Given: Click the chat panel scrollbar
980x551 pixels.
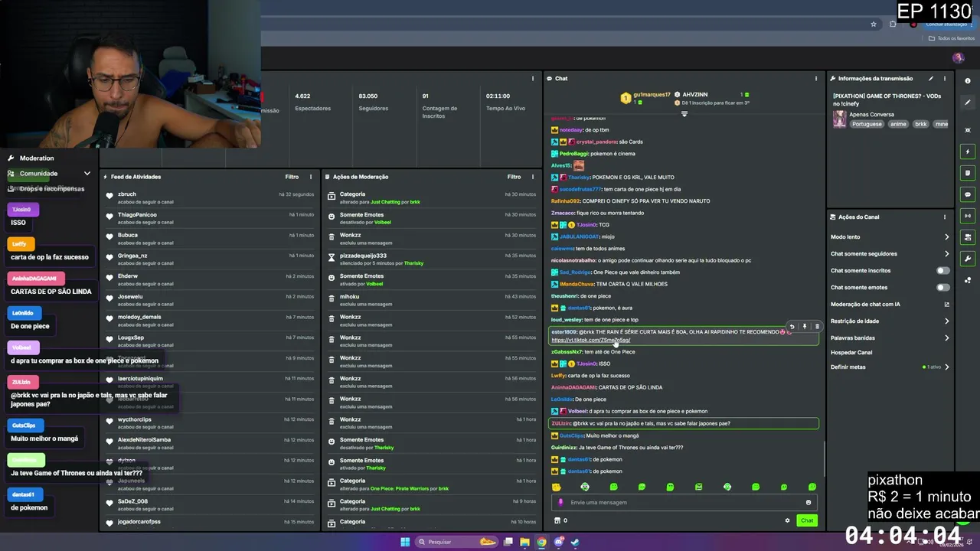Looking at the screenshot, I should 824,458.
